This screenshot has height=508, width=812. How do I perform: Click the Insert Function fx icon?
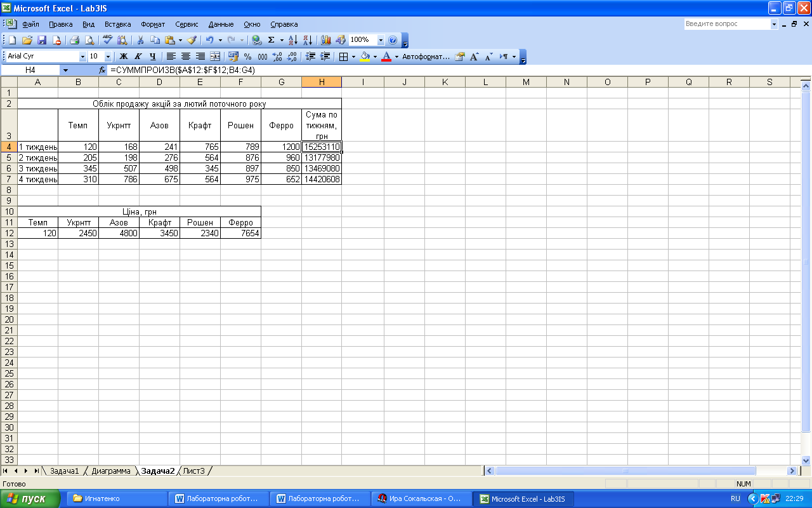pos(102,70)
